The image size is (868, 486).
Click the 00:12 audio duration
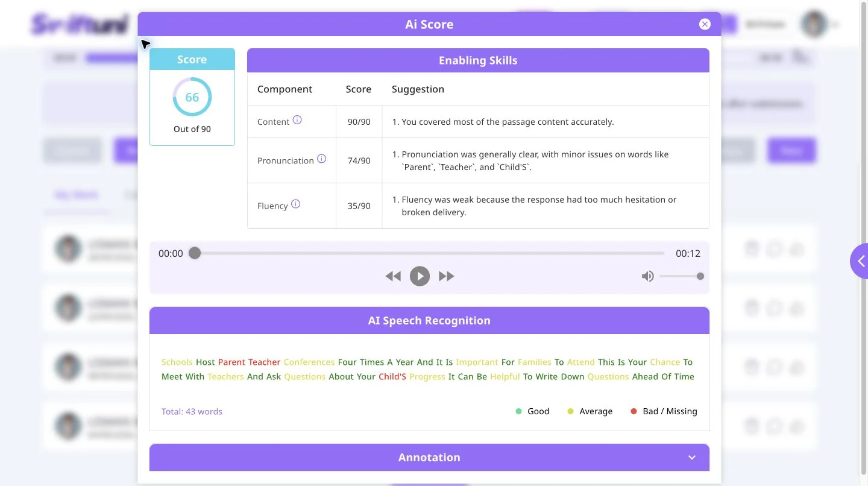click(688, 254)
